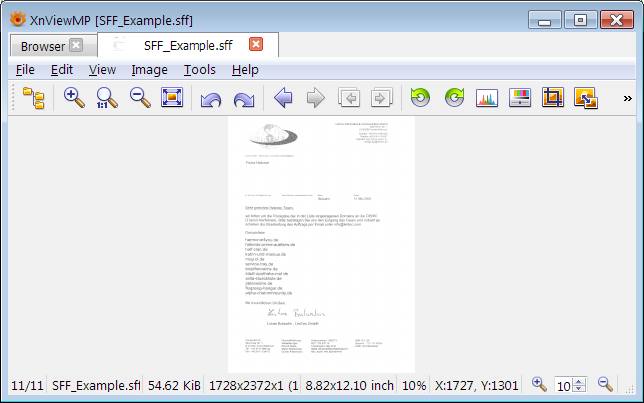Open the color adjust bars icon
Screen dimensions: 644x403
point(520,98)
